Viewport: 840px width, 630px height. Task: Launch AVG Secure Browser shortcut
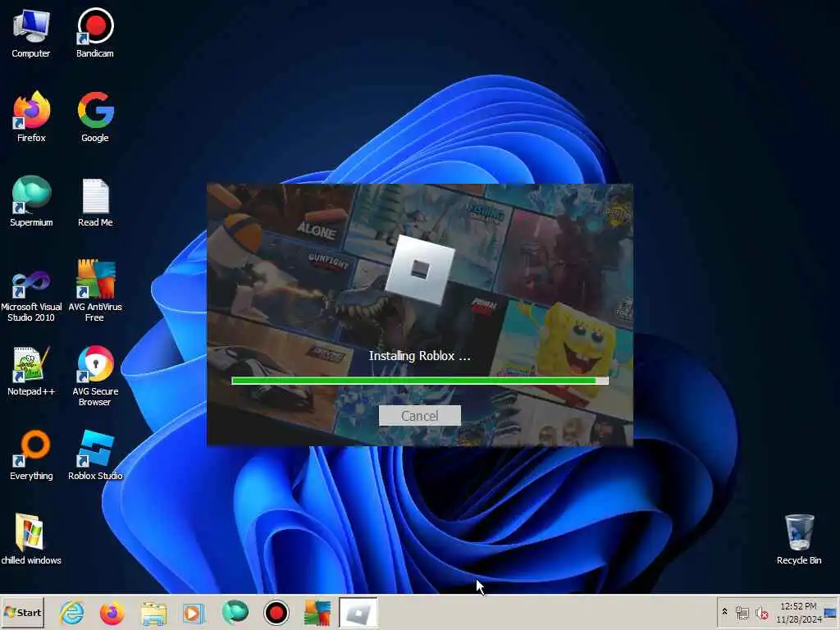click(x=95, y=376)
